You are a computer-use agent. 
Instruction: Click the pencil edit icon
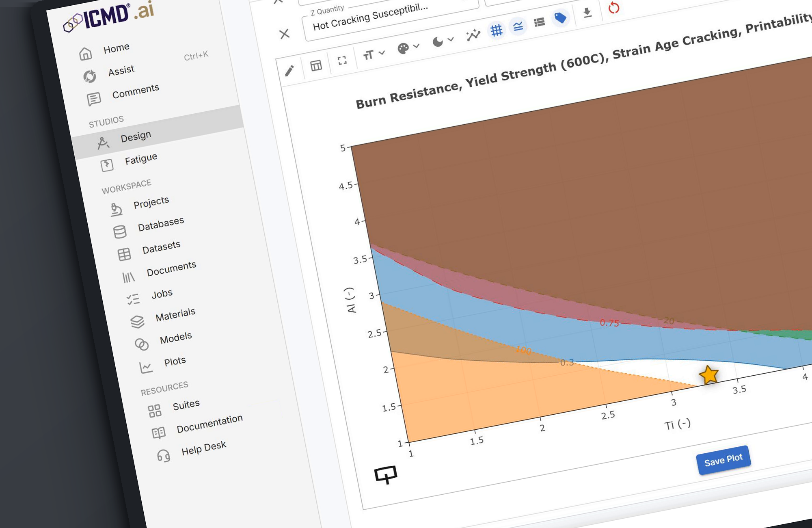coord(289,71)
